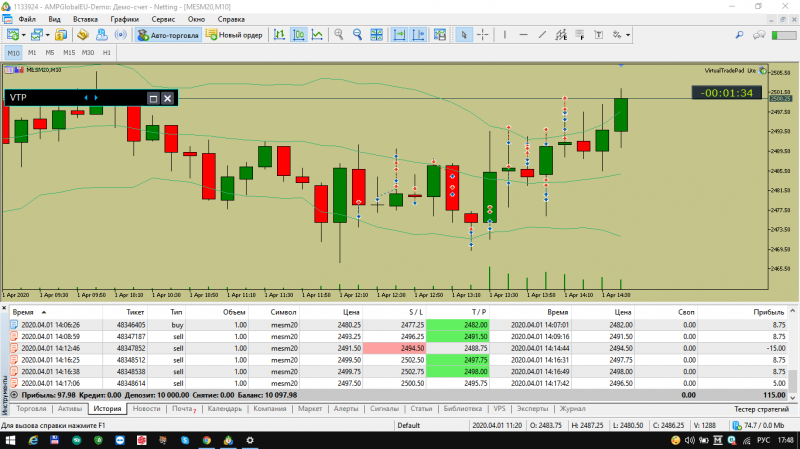800x449 pixels.
Task: Open the Вид menu
Action: pos(54,19)
